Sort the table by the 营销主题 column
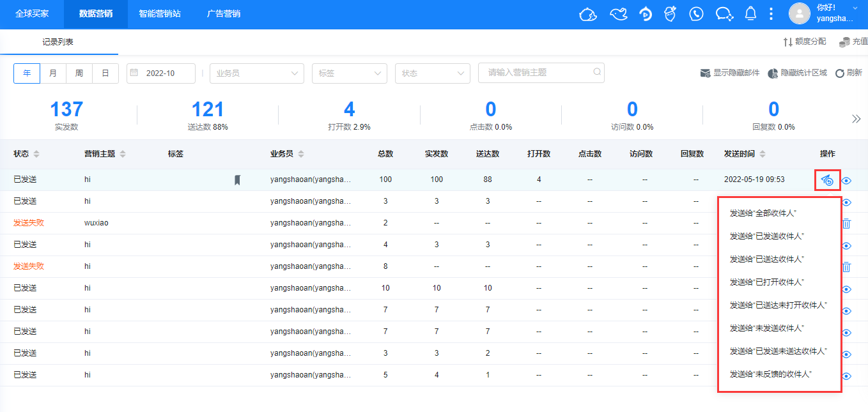 (123, 154)
